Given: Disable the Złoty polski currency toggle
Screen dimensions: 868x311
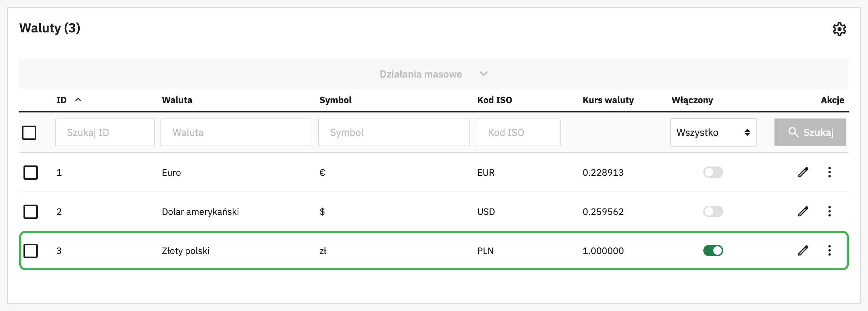Looking at the screenshot, I should 713,251.
